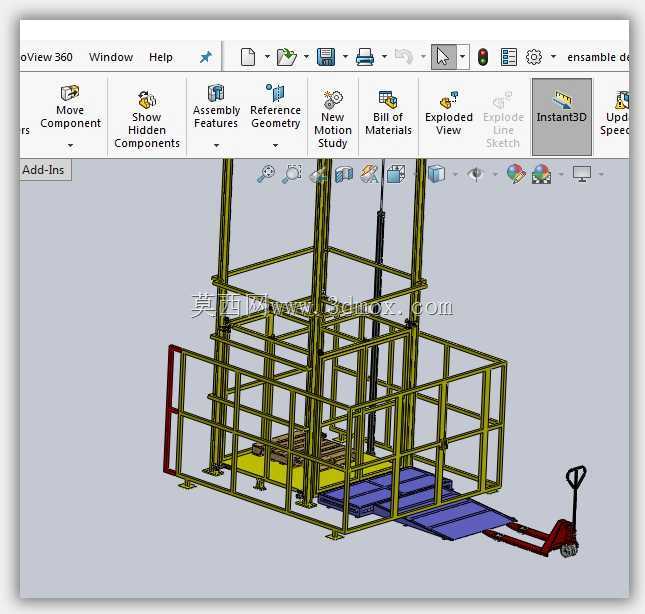The image size is (645, 614).
Task: Open the File Properties list icon
Action: tap(508, 57)
